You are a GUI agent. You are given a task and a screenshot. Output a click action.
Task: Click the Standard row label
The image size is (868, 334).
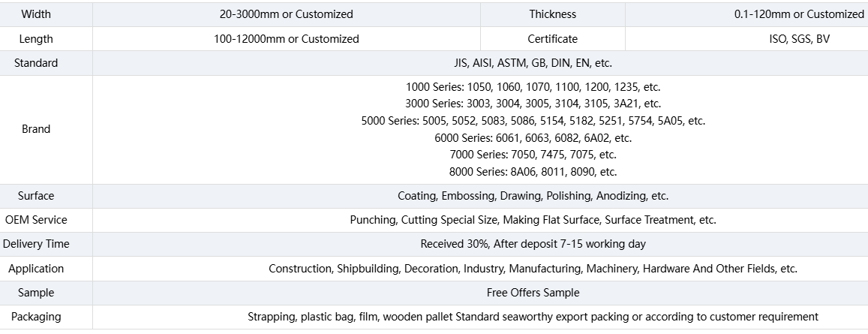click(x=35, y=63)
